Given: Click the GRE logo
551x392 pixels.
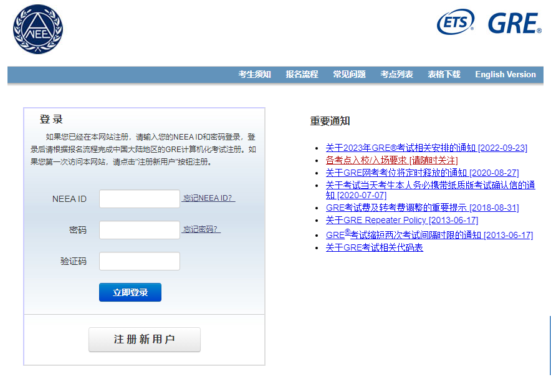Looking at the screenshot, I should point(514,23).
